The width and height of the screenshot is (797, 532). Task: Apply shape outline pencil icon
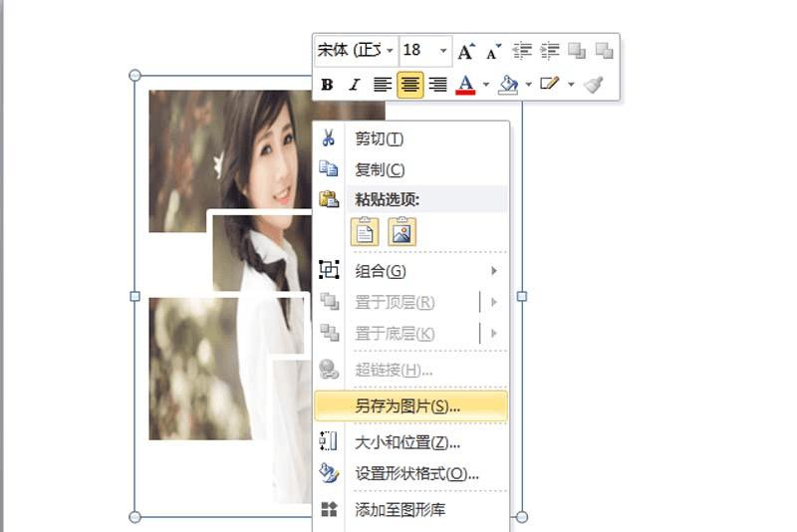[x=550, y=84]
